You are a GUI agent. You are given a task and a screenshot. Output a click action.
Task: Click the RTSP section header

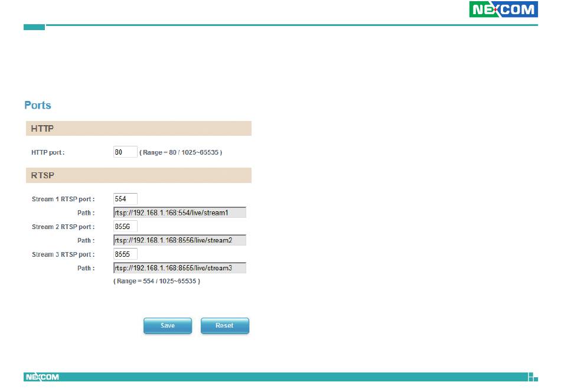tap(138, 175)
